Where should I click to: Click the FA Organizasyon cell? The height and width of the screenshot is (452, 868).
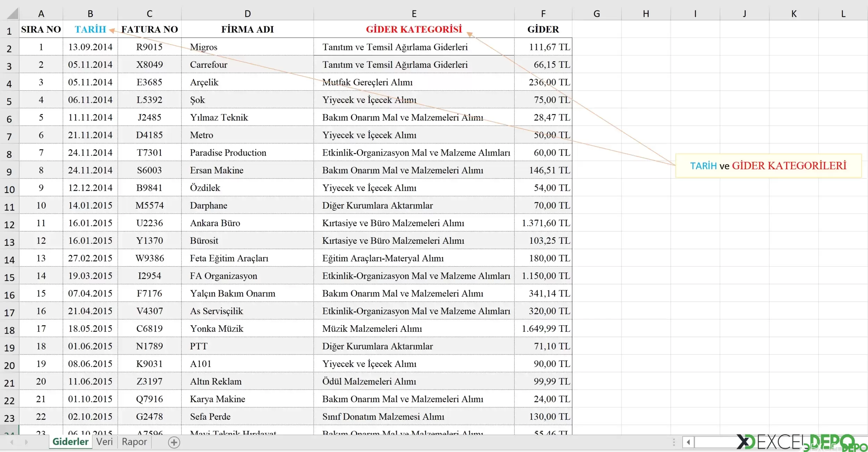pyautogui.click(x=248, y=276)
